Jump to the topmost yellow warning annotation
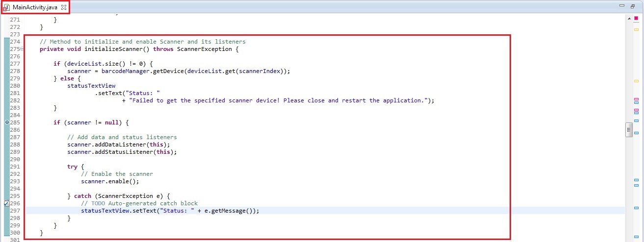Image resolution: width=644 pixels, height=242 pixels. 636,30
